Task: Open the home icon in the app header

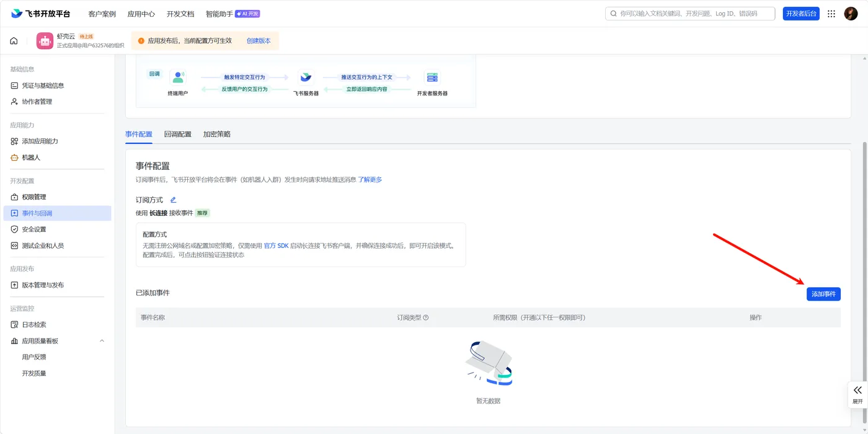Action: [x=14, y=41]
